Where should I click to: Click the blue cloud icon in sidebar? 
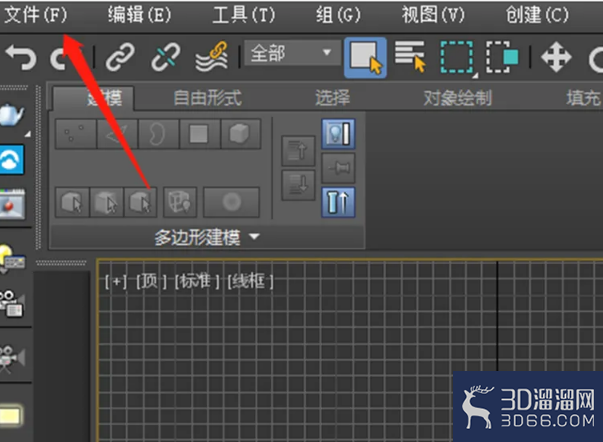(x=12, y=160)
